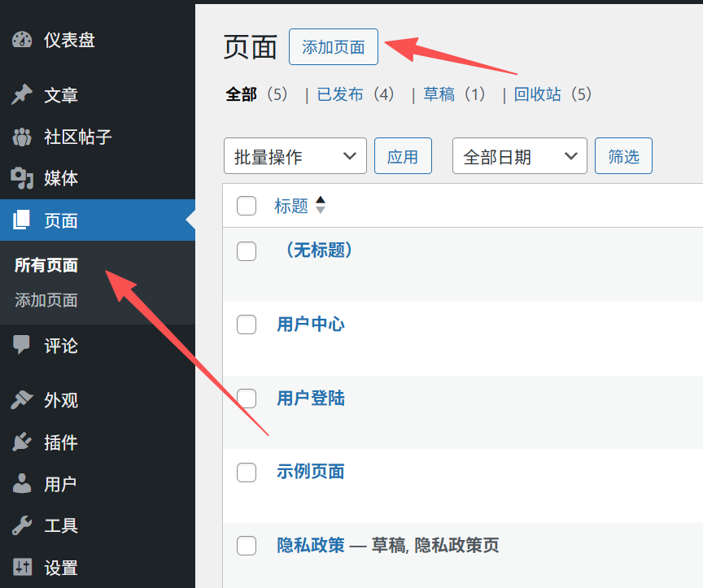Click the Dashboard gauge icon

coord(21,40)
